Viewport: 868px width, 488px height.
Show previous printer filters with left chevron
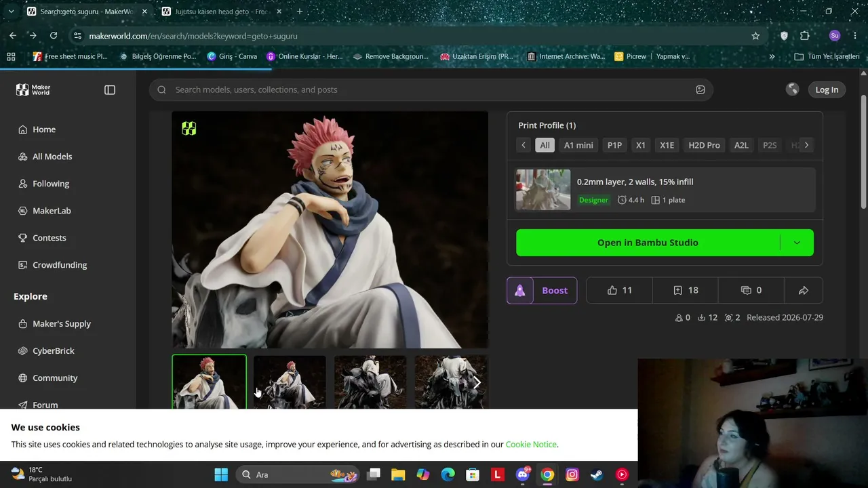524,145
